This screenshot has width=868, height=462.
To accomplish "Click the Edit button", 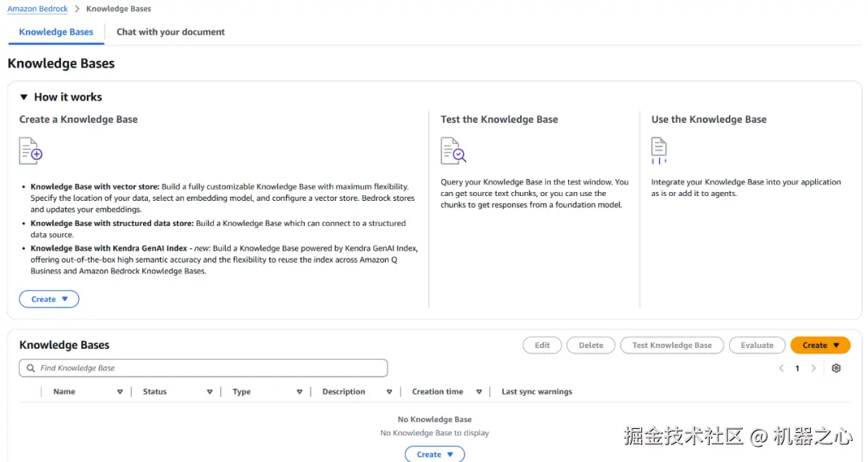I will point(542,345).
